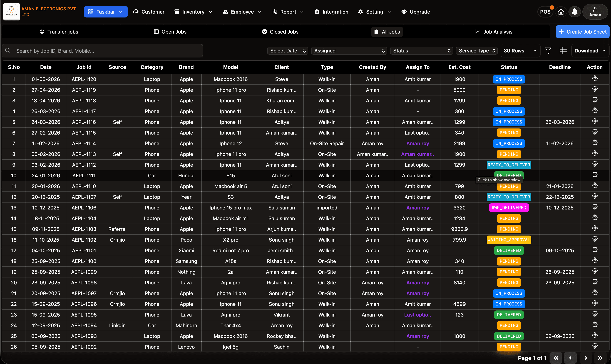Image resolution: width=611 pixels, height=364 pixels.
Task: Open the Select Date filter
Action: click(288, 50)
